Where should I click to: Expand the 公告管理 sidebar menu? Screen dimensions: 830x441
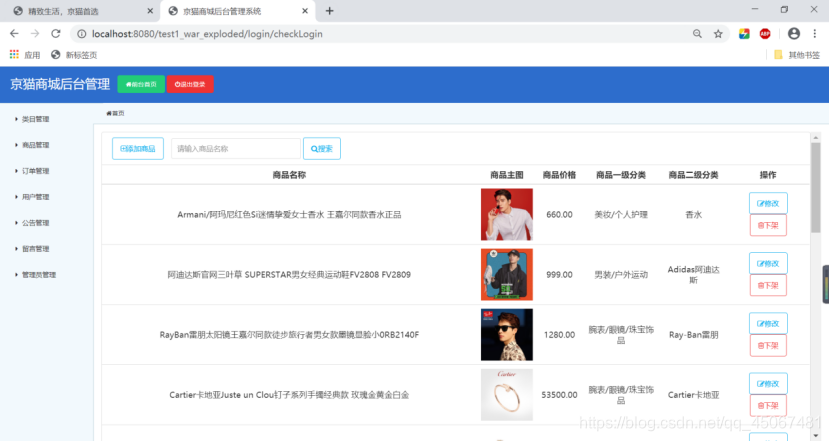tap(32, 223)
